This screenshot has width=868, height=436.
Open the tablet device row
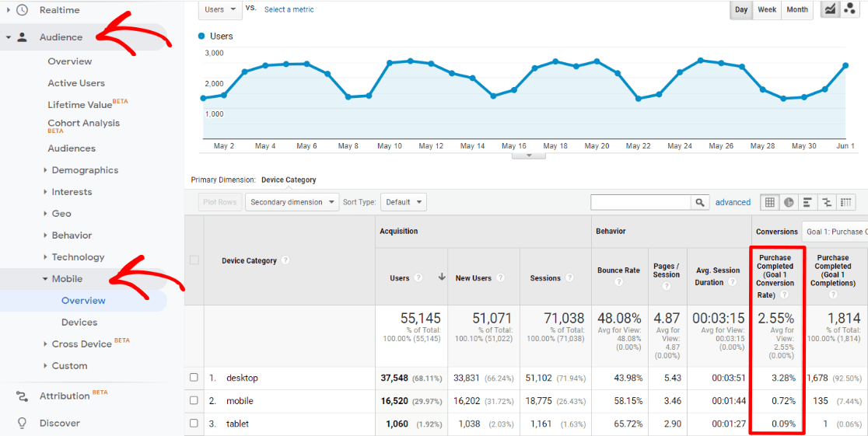(x=237, y=424)
